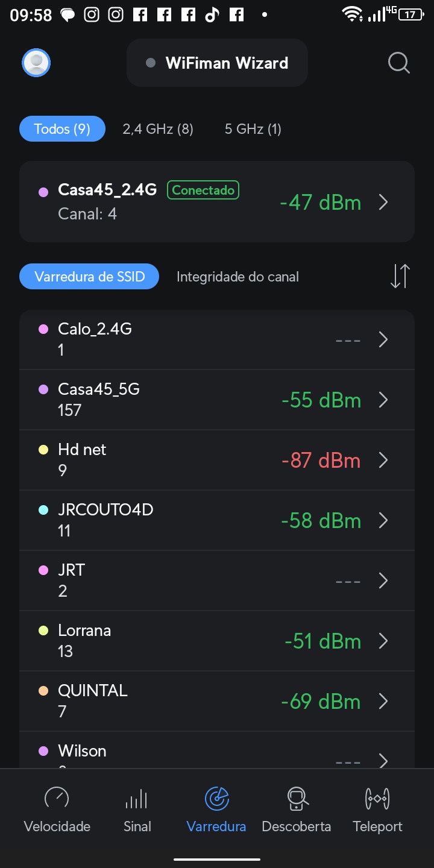This screenshot has width=434, height=868.
Task: Expand the Lorrana network chevron
Action: 383,641
